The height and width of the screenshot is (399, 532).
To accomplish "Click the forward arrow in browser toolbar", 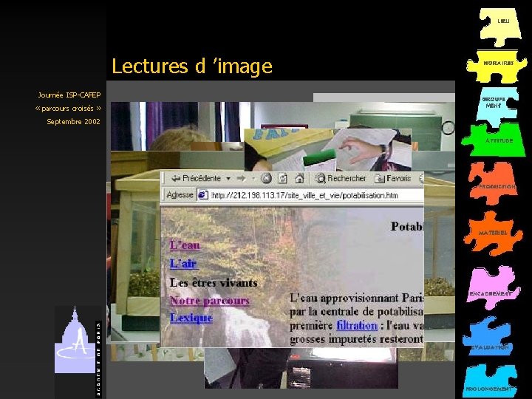I will [241, 178].
